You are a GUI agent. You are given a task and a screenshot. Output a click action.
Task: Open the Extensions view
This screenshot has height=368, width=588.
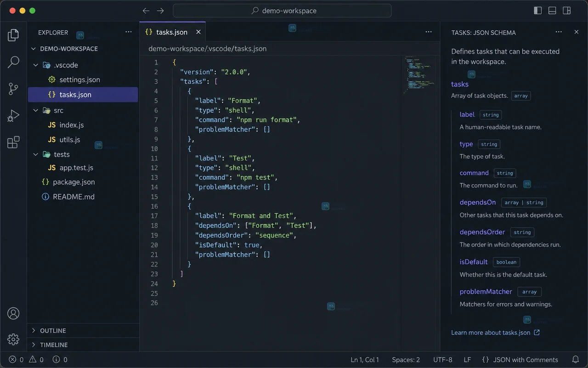pyautogui.click(x=13, y=142)
